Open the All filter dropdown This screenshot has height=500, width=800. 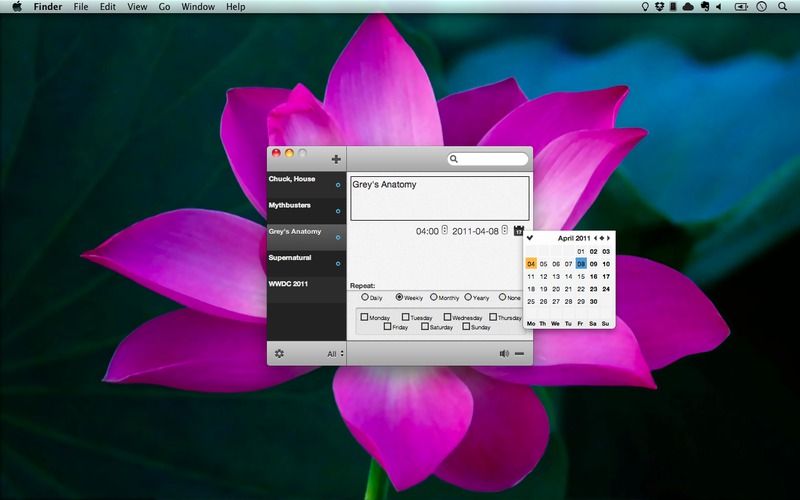pos(335,353)
